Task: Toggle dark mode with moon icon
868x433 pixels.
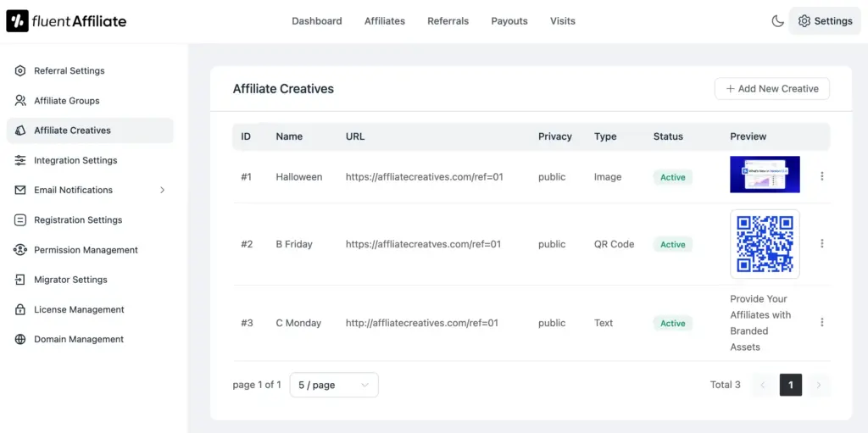Action: tap(777, 21)
